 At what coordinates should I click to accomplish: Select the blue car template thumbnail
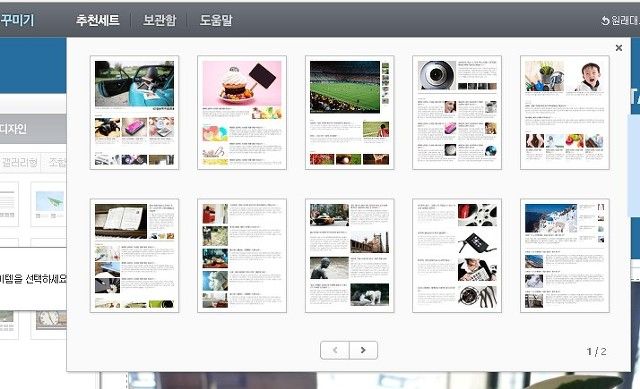[134, 113]
